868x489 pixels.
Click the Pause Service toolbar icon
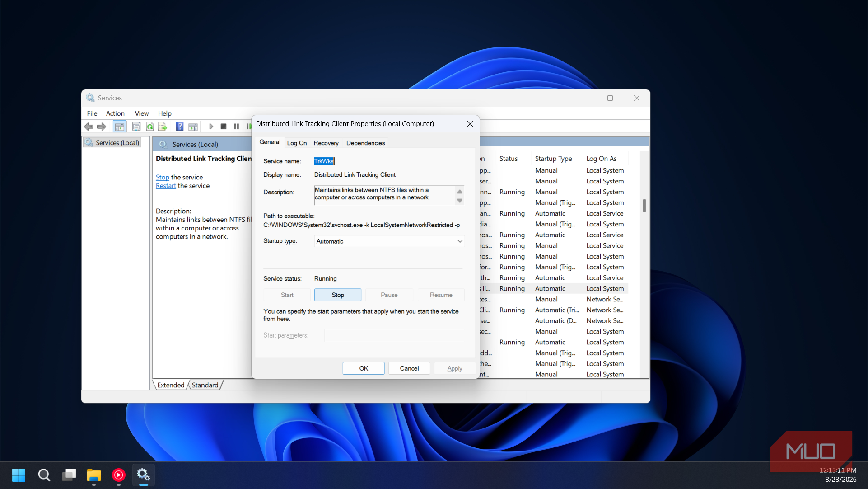tap(236, 127)
